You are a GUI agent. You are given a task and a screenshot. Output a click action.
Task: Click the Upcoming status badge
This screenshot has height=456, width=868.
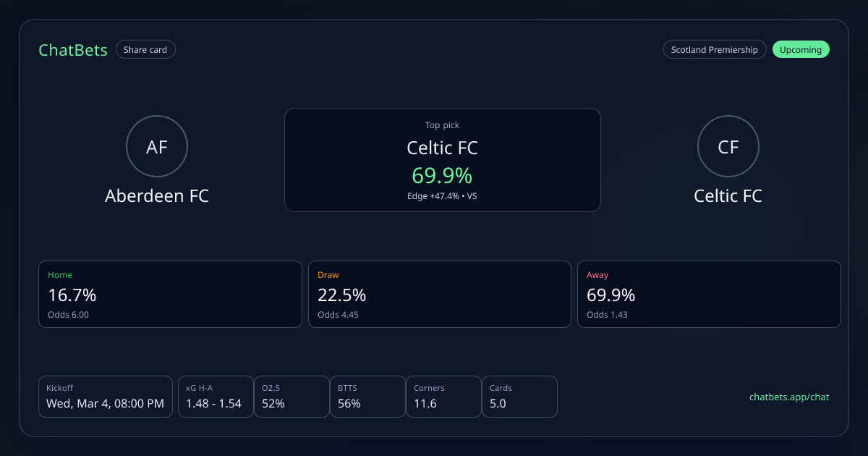click(x=801, y=50)
